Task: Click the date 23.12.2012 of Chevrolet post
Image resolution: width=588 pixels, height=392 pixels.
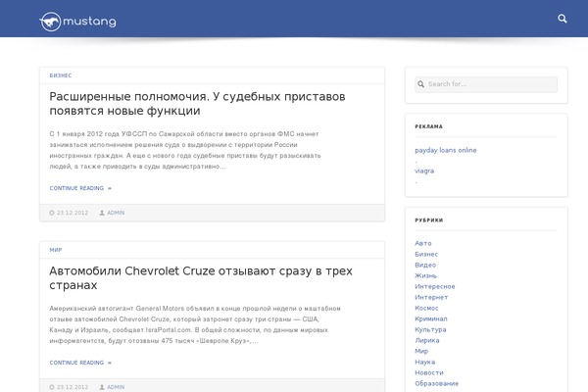Action: [x=73, y=387]
